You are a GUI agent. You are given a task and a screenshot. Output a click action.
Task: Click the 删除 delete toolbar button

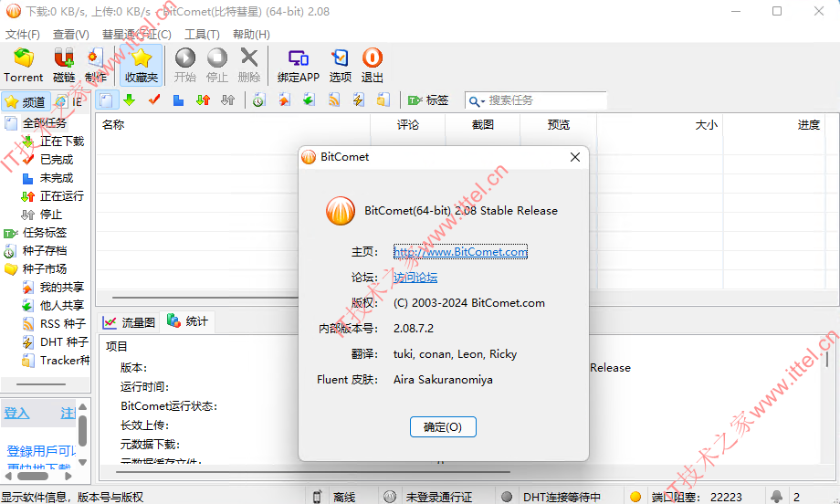pyautogui.click(x=249, y=66)
